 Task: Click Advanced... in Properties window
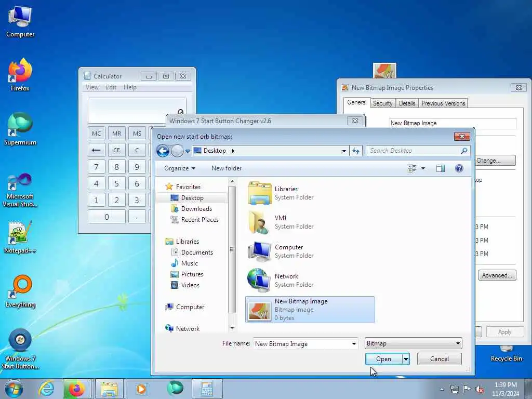(x=497, y=275)
